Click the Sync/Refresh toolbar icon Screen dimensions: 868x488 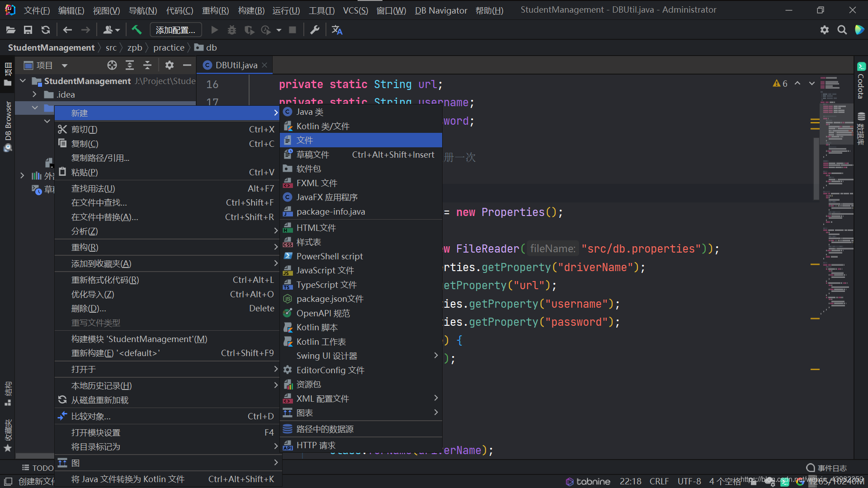[46, 30]
